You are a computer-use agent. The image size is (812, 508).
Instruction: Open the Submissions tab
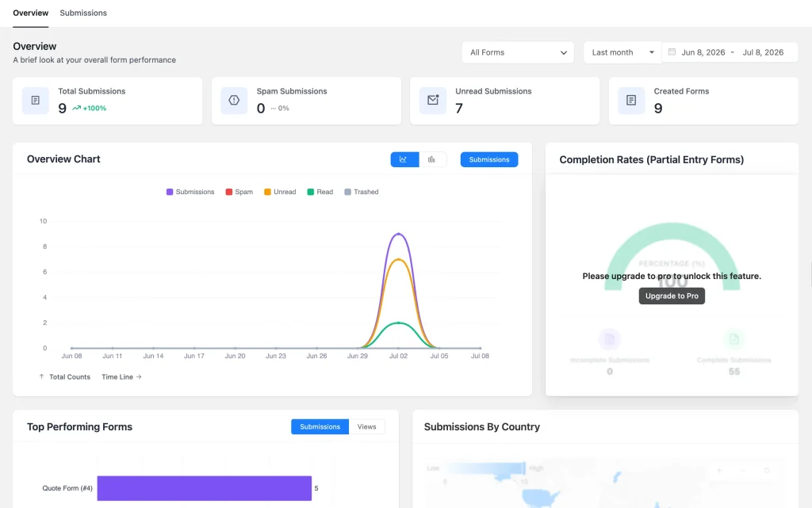coord(83,13)
